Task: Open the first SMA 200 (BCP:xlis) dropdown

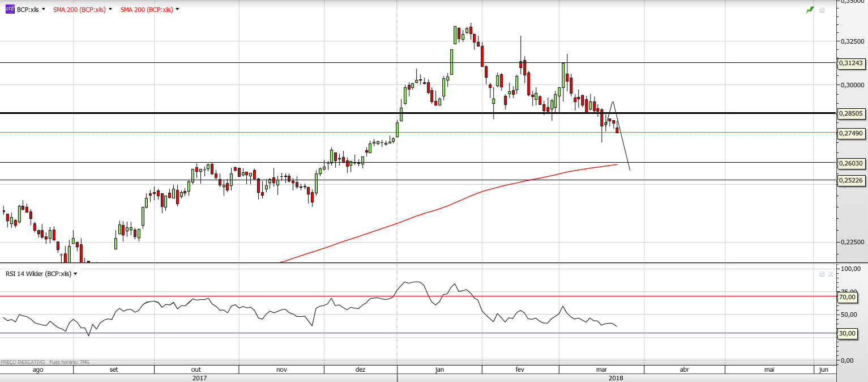Action: 110,10
